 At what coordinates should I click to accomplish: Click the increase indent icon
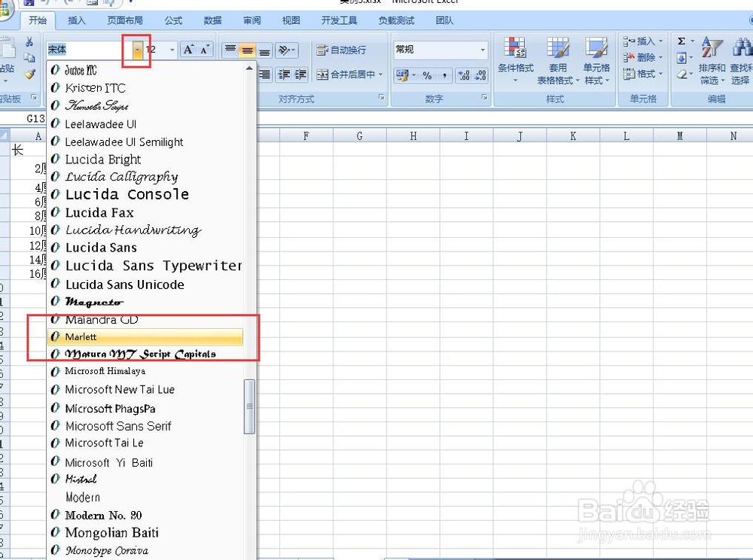300,75
